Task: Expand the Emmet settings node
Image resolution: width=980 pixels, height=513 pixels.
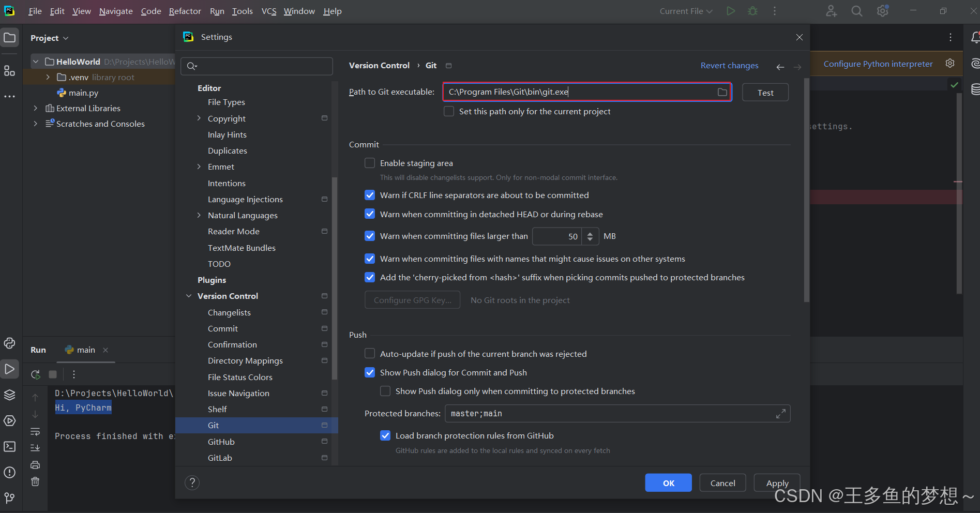Action: [x=199, y=167]
